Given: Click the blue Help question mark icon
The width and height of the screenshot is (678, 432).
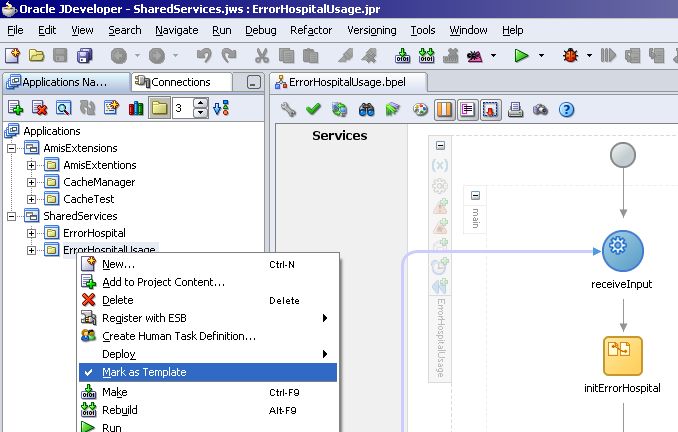Looking at the screenshot, I should tap(566, 109).
